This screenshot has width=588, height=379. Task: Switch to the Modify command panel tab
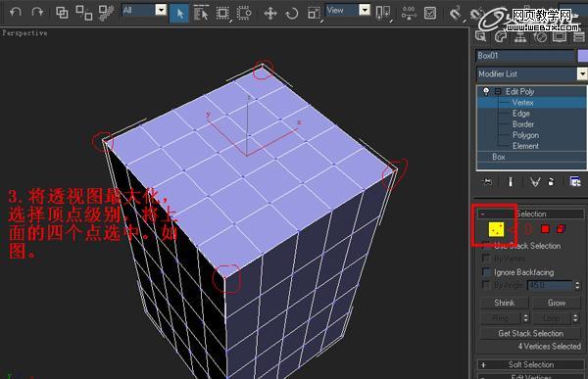[500, 37]
